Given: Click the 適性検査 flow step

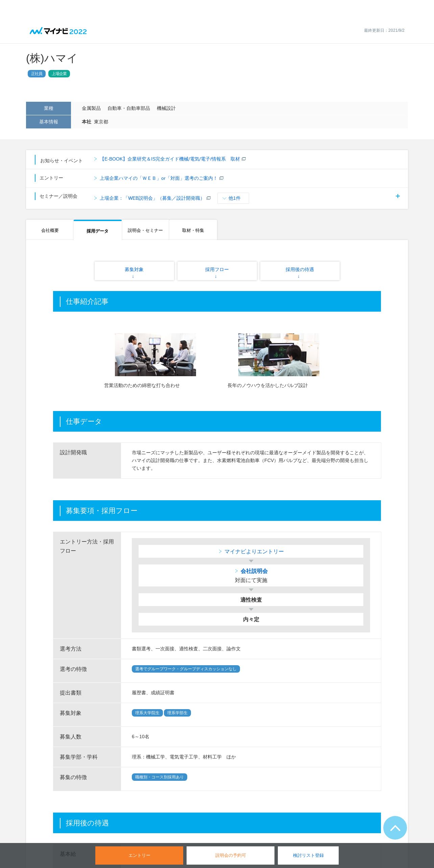Looking at the screenshot, I should (x=251, y=600).
